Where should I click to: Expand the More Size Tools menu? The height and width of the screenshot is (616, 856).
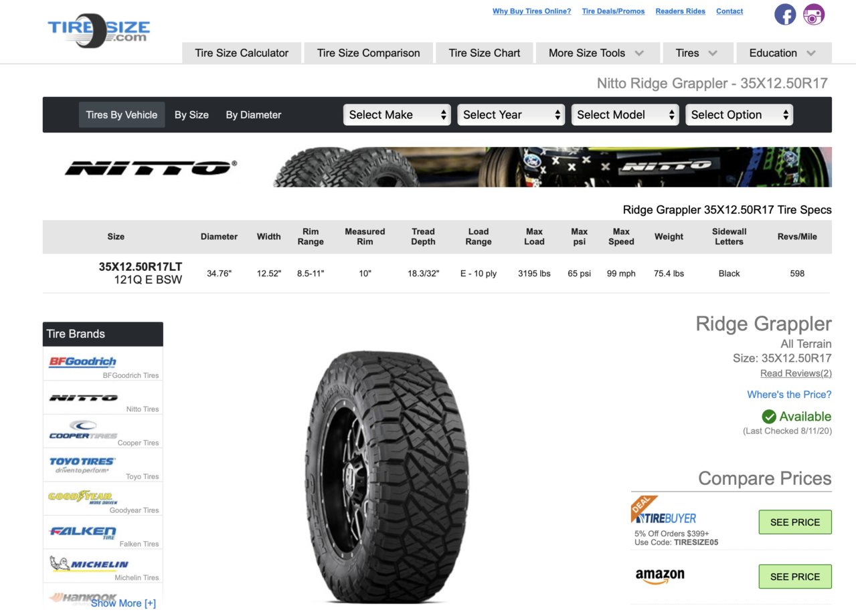pos(596,53)
